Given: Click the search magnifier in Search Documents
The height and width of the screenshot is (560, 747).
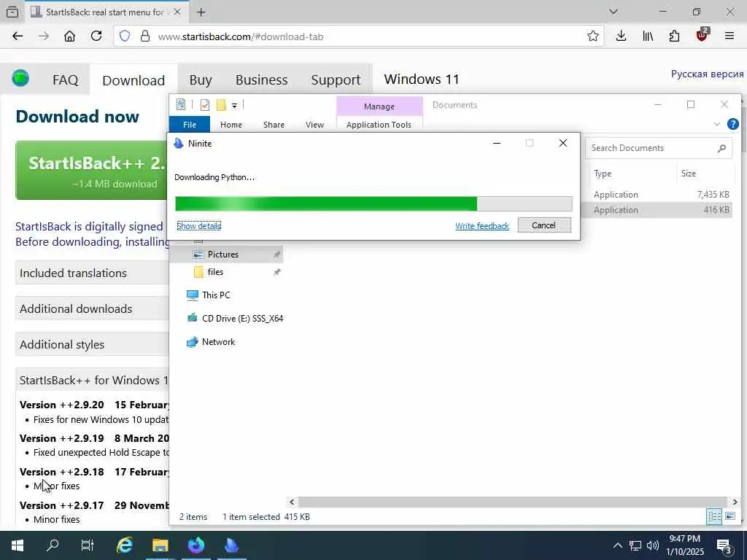Looking at the screenshot, I should pos(721,148).
